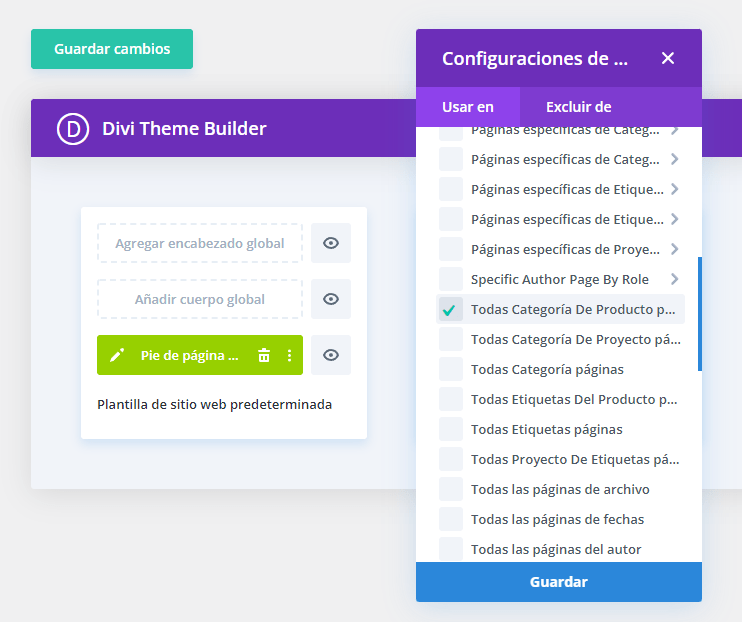Uncheck Todas Categoría De Producto checkbox
The height and width of the screenshot is (622, 742).
[x=450, y=310]
